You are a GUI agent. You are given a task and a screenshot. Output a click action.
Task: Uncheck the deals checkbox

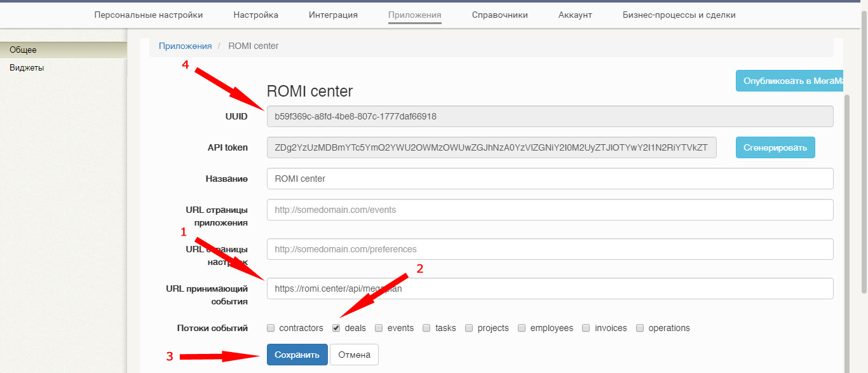pyautogui.click(x=336, y=328)
